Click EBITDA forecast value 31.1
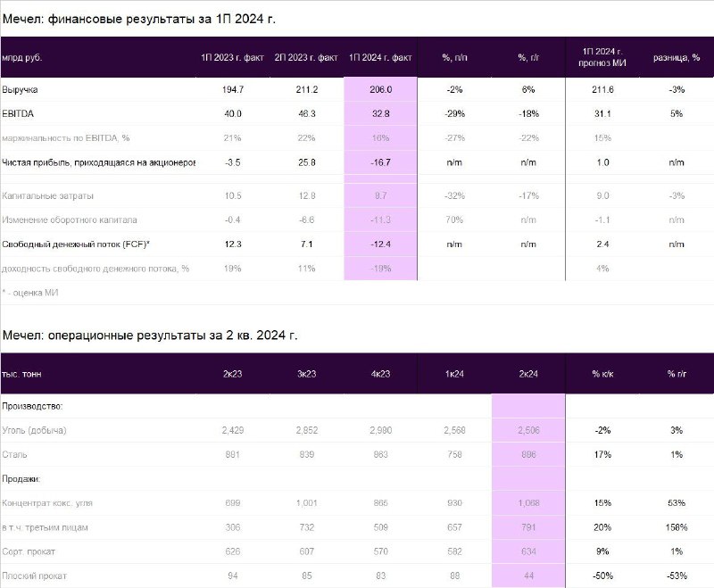The width and height of the screenshot is (714, 588). 602,114
